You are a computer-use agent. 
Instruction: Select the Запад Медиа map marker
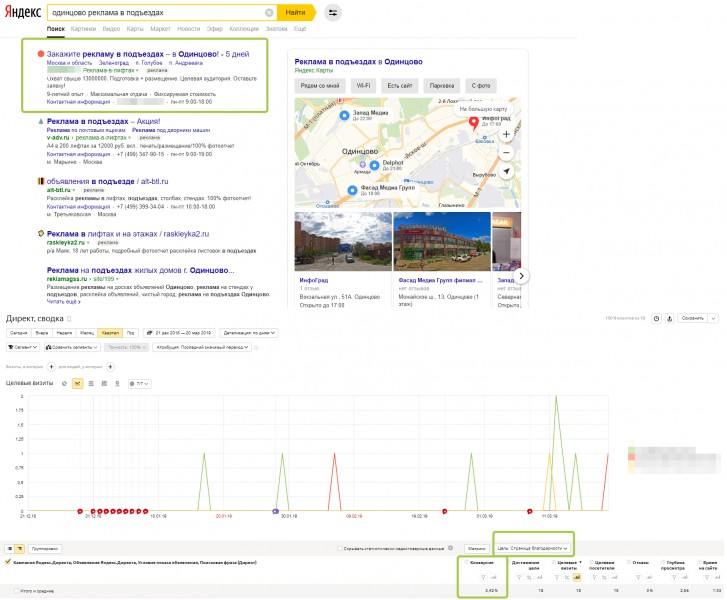click(x=344, y=115)
